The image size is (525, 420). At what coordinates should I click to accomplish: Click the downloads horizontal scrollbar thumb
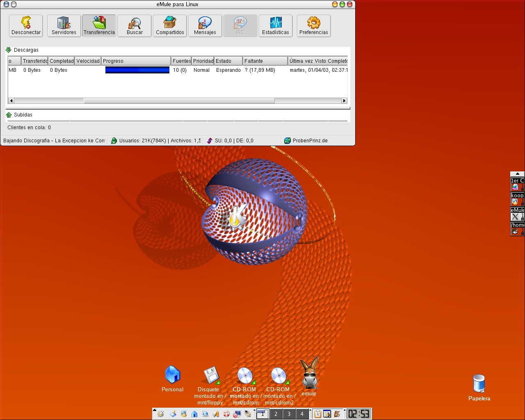[179, 100]
